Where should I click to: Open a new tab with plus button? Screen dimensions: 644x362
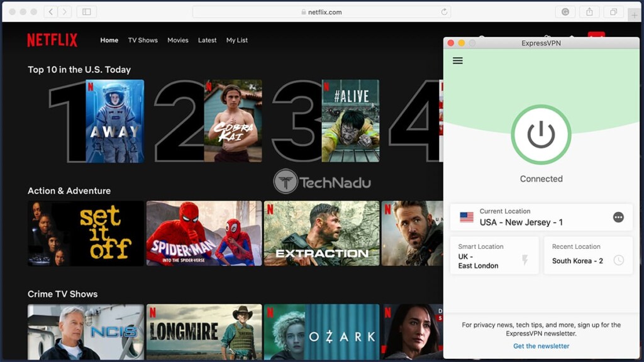pyautogui.click(x=635, y=15)
